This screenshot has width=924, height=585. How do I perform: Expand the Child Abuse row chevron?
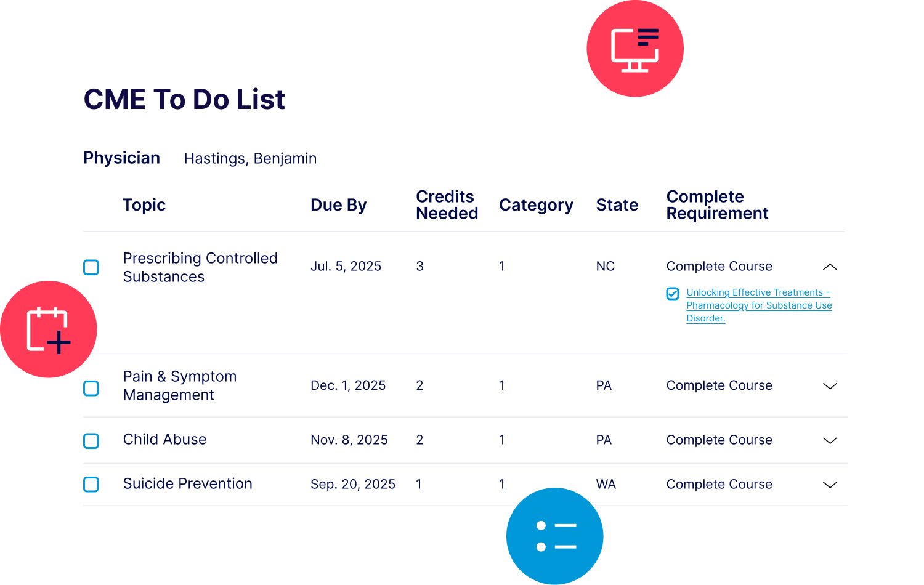[x=830, y=440]
